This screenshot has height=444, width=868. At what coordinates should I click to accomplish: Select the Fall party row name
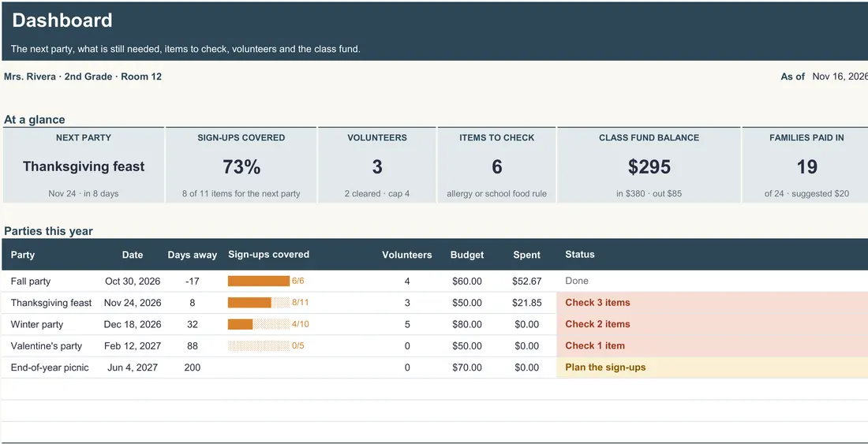tap(31, 282)
